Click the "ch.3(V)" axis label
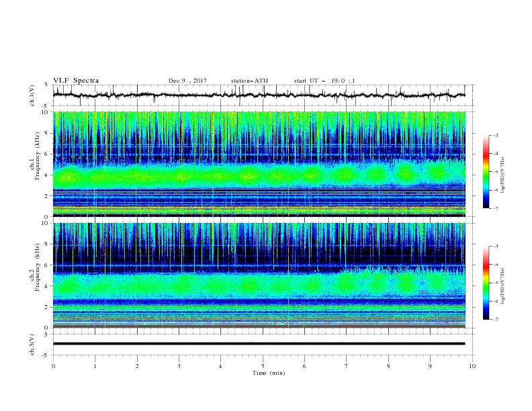The height and width of the screenshot is (411, 532). pos(32,345)
